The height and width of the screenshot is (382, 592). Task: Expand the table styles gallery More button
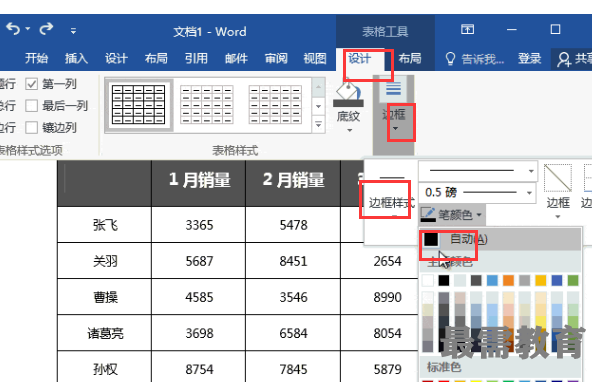pos(318,124)
